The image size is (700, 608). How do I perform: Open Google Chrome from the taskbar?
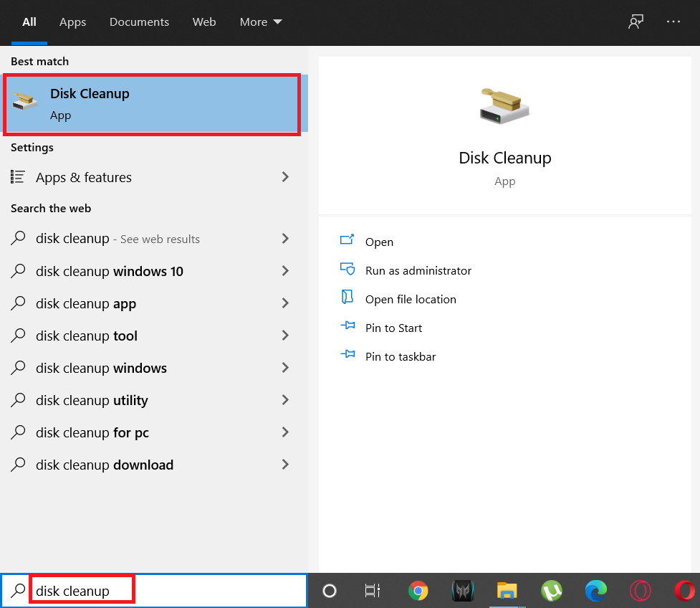[418, 591]
